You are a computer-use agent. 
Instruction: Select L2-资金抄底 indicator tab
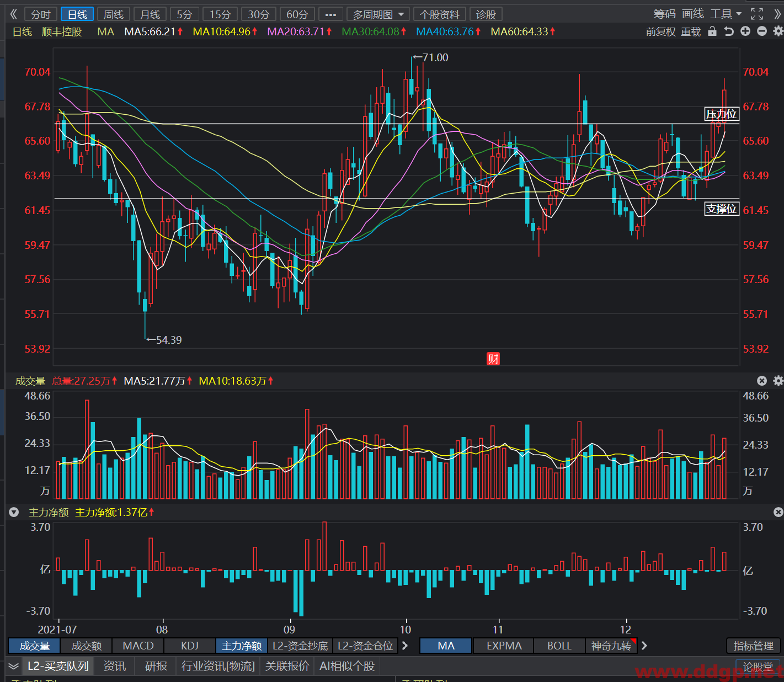300,646
